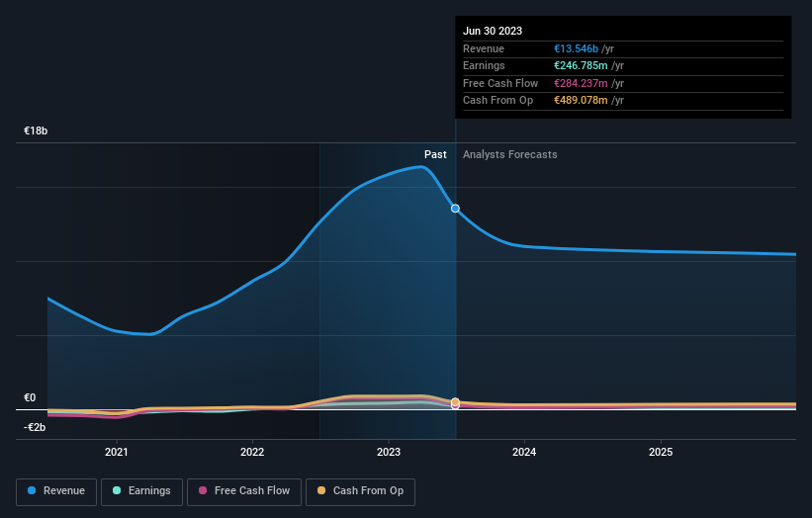Click the teal Earnings legend dot
The image size is (812, 518).
click(117, 490)
